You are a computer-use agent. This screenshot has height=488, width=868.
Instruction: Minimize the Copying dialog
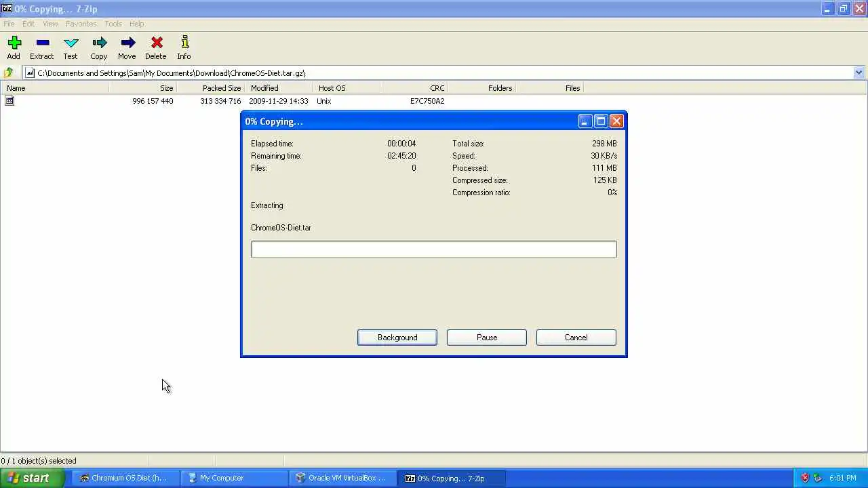click(585, 121)
